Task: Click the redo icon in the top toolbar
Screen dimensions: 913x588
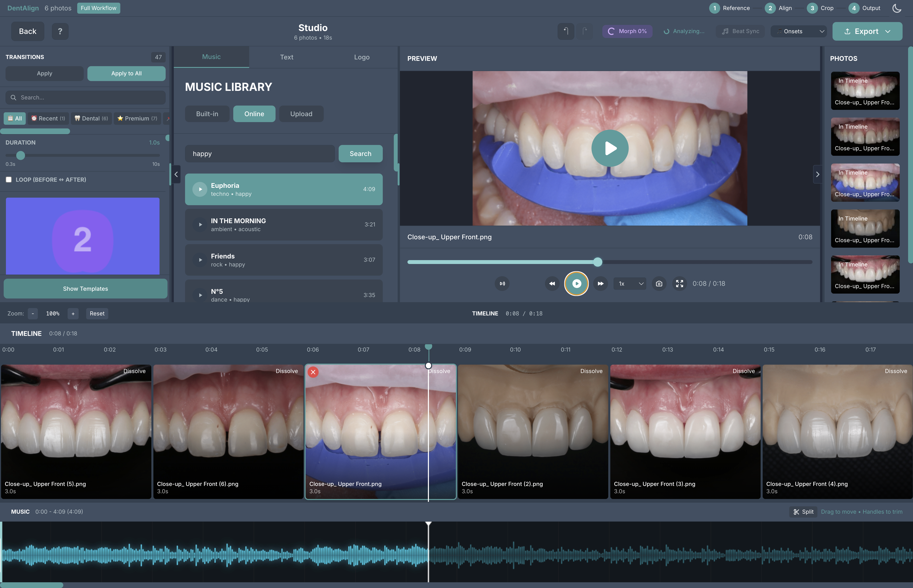Action: pos(585,31)
